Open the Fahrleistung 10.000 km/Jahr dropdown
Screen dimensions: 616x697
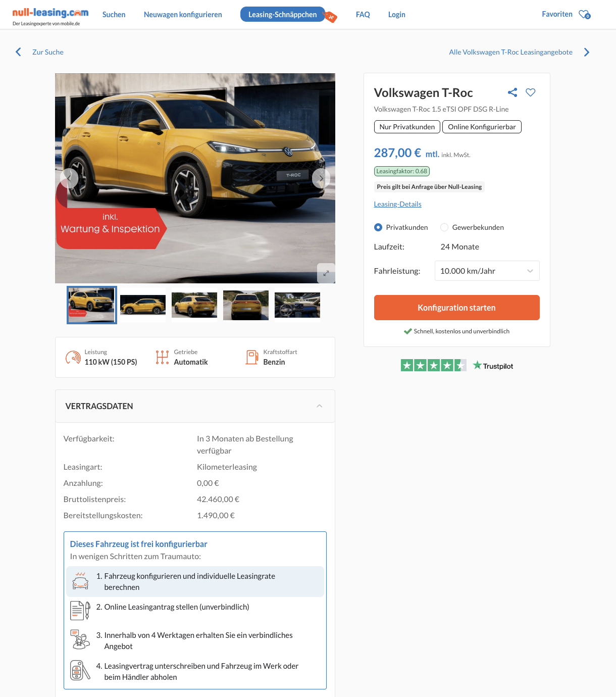487,271
